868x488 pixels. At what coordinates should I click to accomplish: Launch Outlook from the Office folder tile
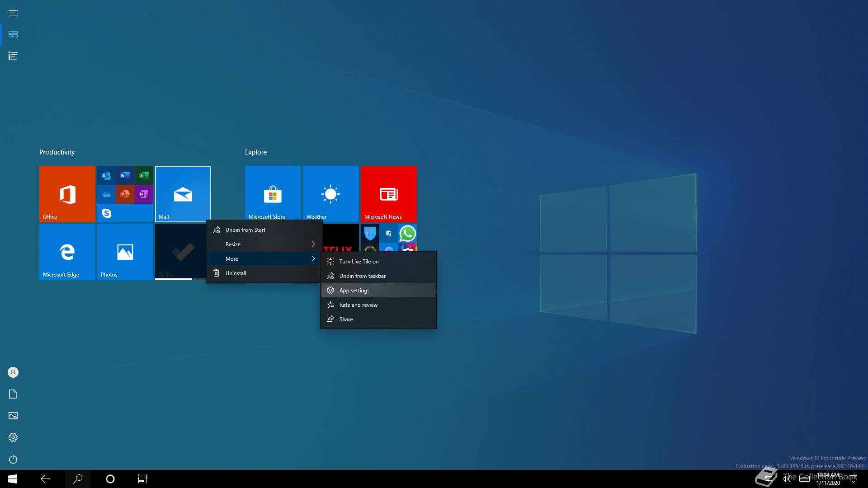(x=106, y=175)
